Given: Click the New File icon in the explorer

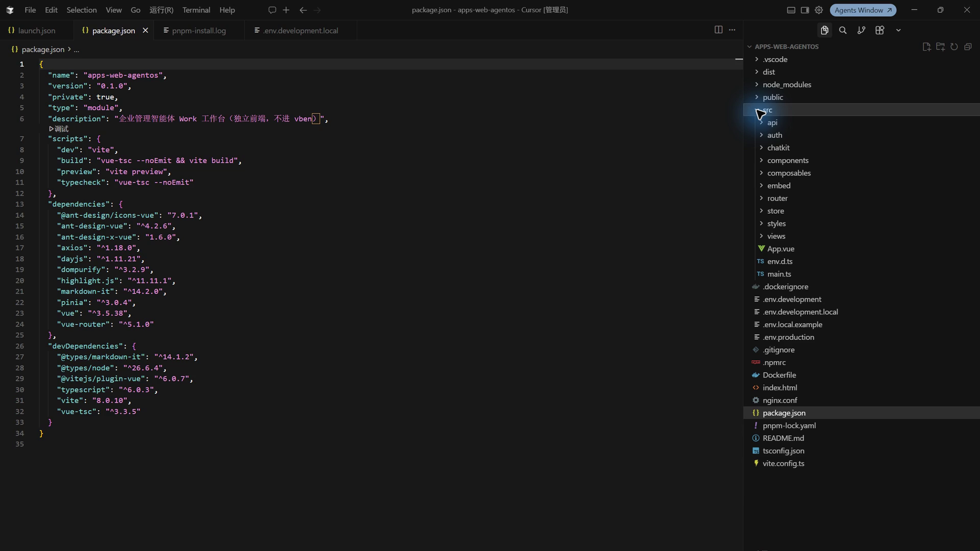Looking at the screenshot, I should [926, 47].
